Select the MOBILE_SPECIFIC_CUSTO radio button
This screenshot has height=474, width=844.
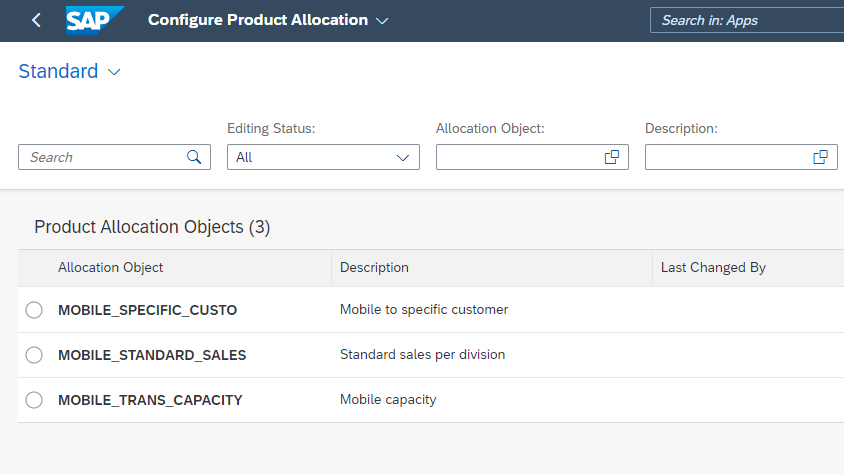tap(34, 310)
